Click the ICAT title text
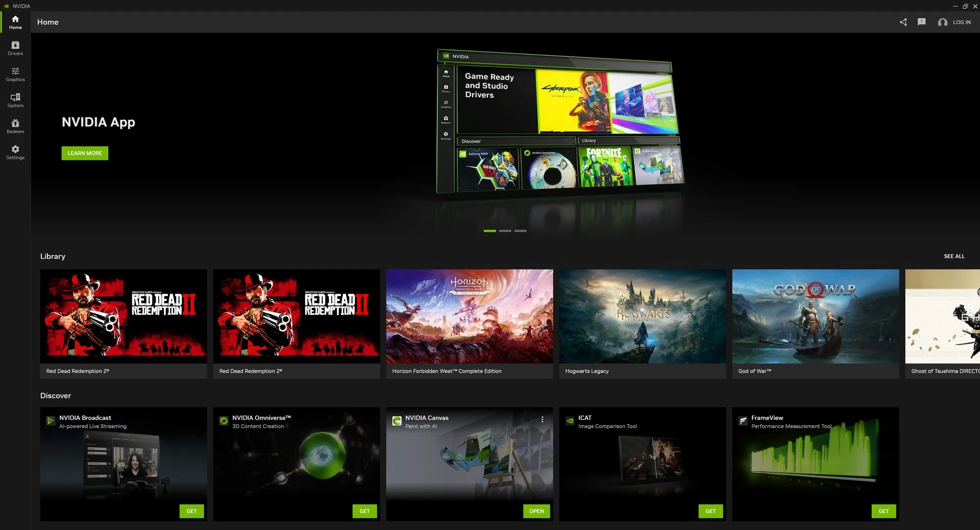980x530 pixels. (585, 418)
